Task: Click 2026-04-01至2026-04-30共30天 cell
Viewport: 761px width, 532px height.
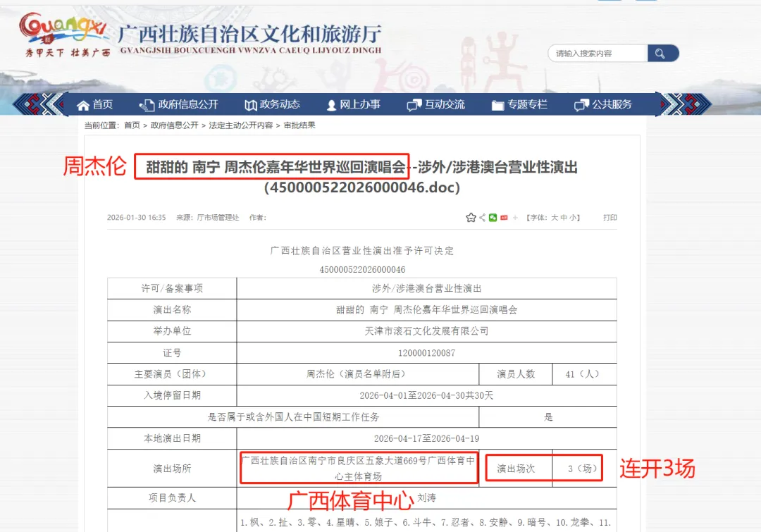Action: (426, 395)
